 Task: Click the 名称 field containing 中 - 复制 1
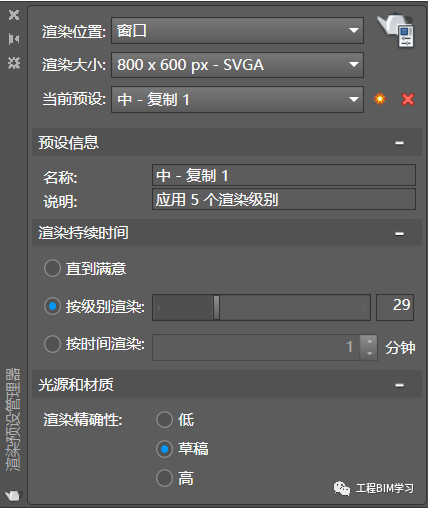pyautogui.click(x=284, y=175)
